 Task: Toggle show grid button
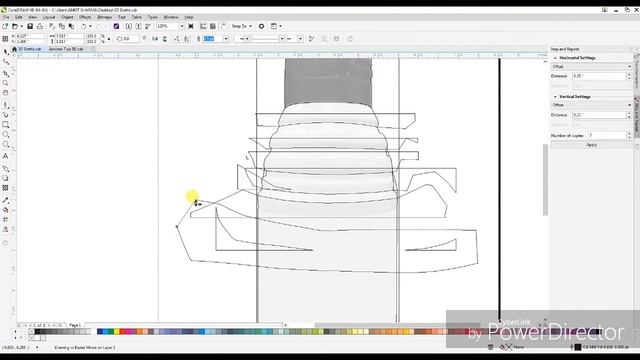pos(213,26)
